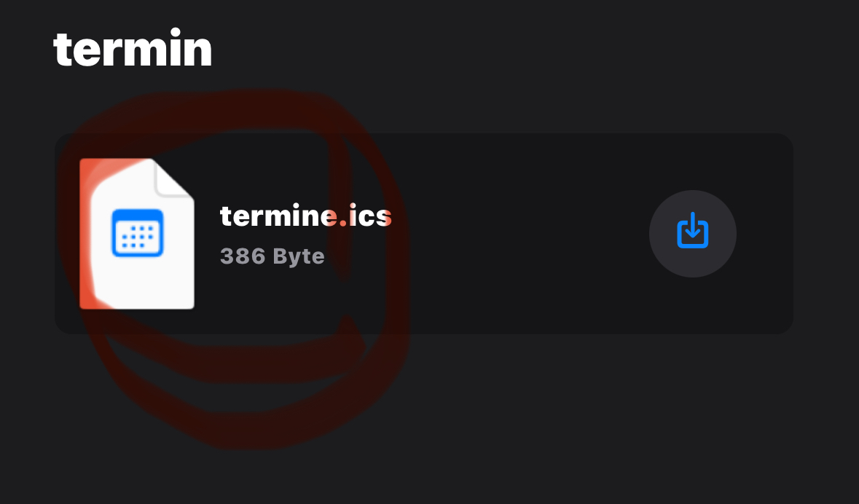Select the termine.ics attachment row
Viewport: 859px width, 504px height.
(x=424, y=233)
